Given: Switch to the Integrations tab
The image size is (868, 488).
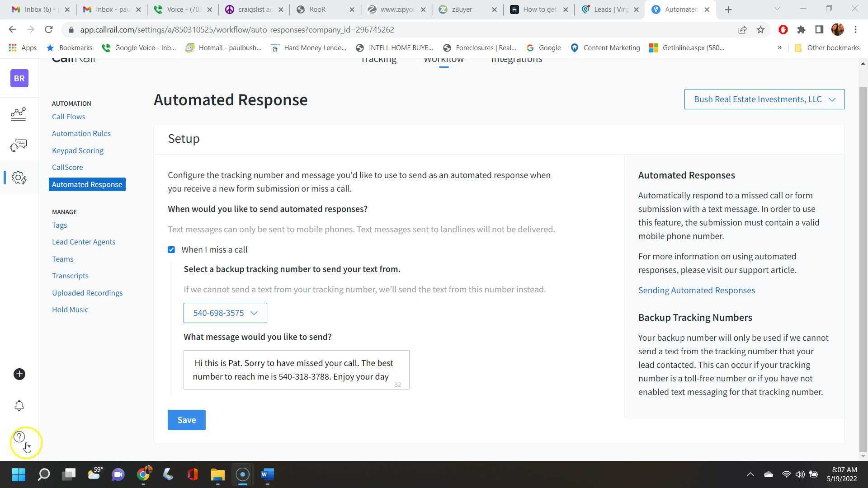Looking at the screenshot, I should (516, 59).
